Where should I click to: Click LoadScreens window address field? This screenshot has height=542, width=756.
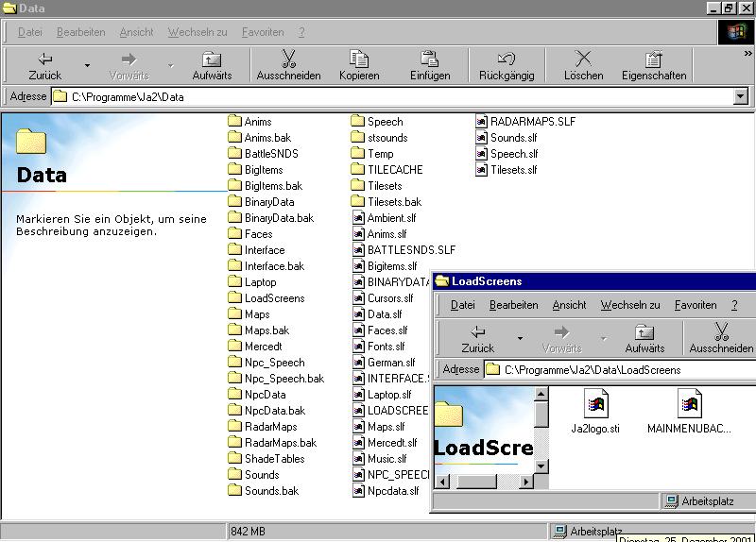click(x=620, y=369)
